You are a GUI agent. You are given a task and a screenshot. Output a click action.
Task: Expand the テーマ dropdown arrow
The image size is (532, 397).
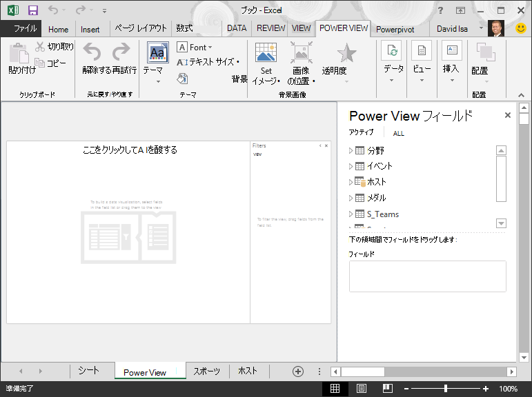158,82
